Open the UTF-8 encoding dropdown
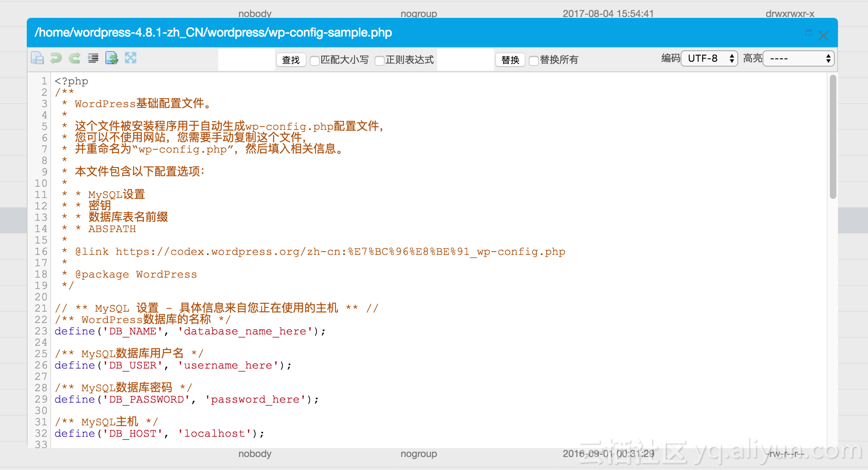 [x=709, y=58]
